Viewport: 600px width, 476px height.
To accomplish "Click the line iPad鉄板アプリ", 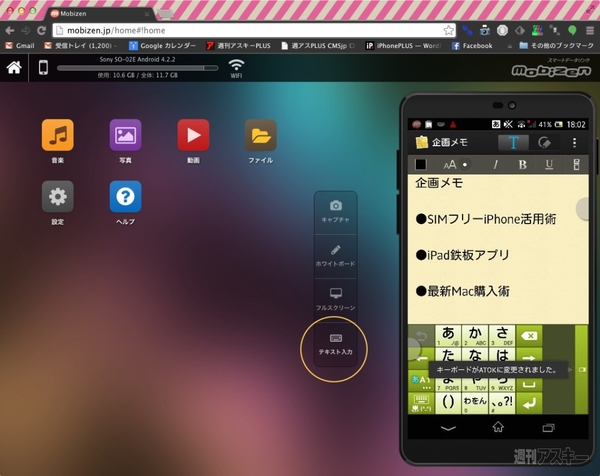I will click(x=463, y=255).
